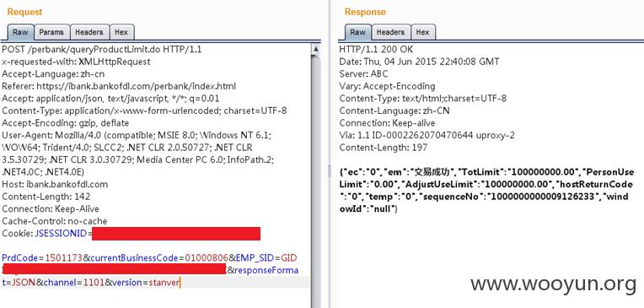Click the PrdCode=1501173 parameter
The width and height of the screenshot is (644, 308).
42,258
